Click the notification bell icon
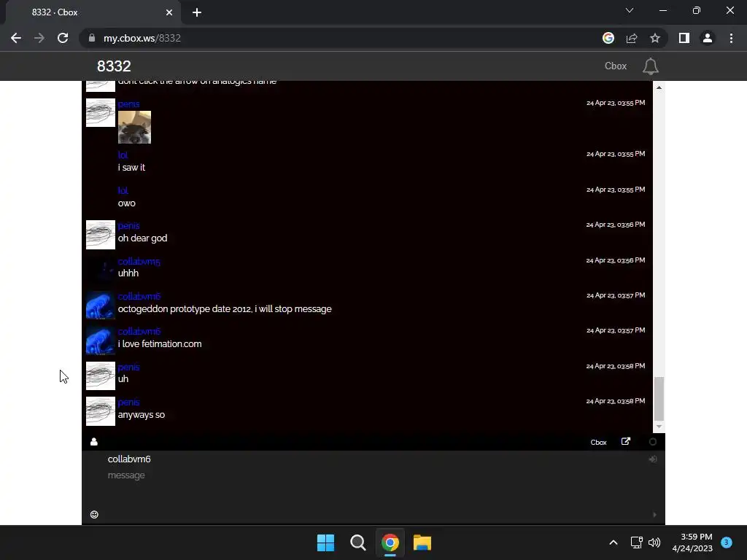Screen dimensions: 747x560 (x=650, y=66)
